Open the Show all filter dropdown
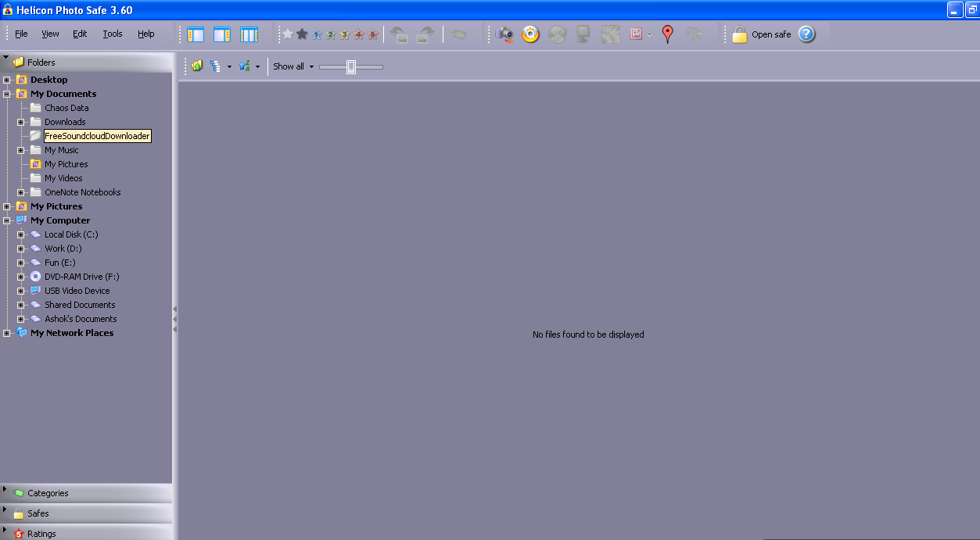 click(293, 66)
